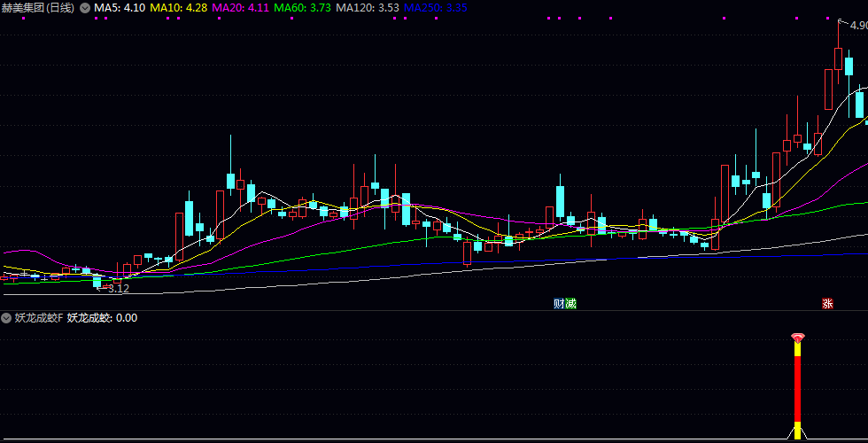Click the top candlestick below the 4.90 peak
868x443 pixels.
pos(838,58)
